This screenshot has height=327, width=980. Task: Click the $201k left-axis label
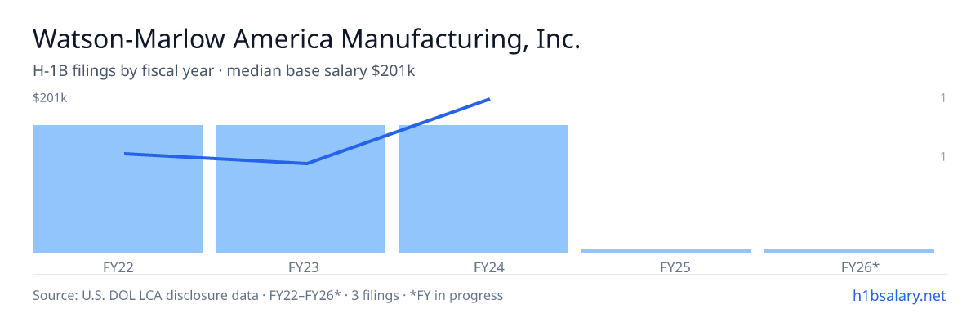50,98
